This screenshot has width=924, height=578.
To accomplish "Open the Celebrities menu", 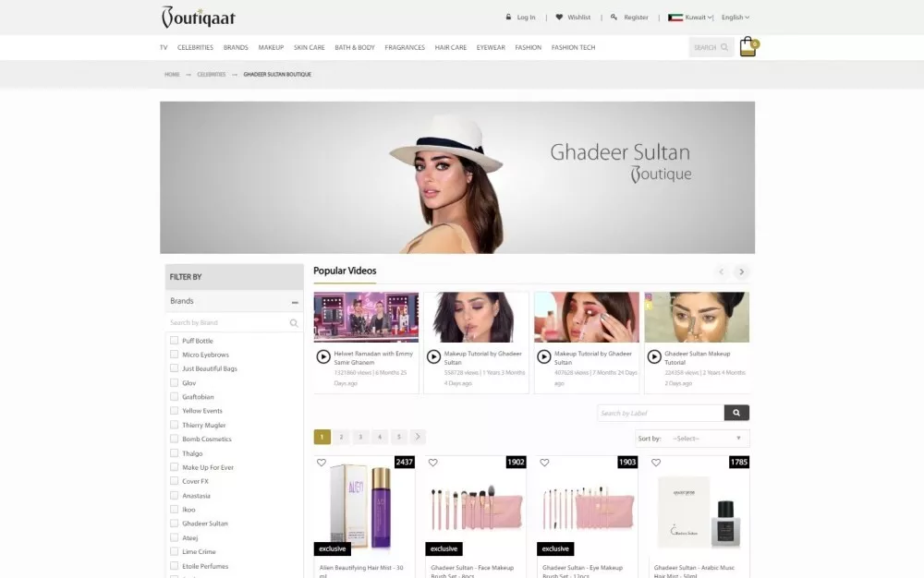I will point(195,47).
